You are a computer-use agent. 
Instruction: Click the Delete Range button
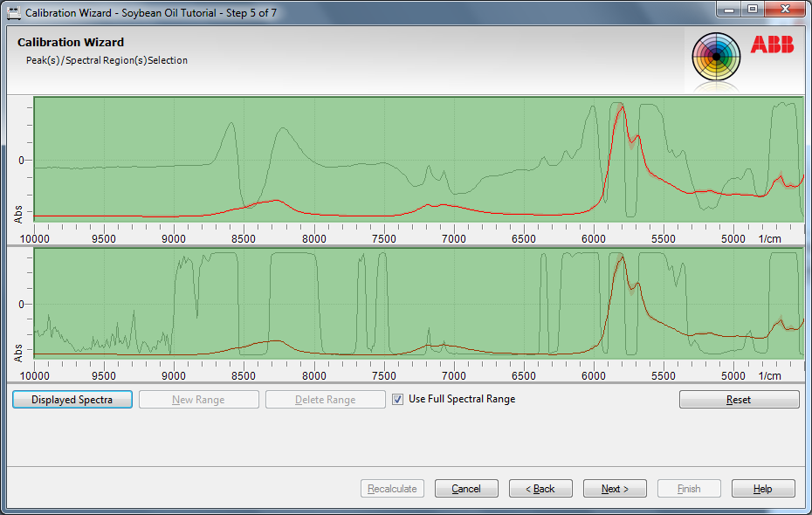pos(326,400)
